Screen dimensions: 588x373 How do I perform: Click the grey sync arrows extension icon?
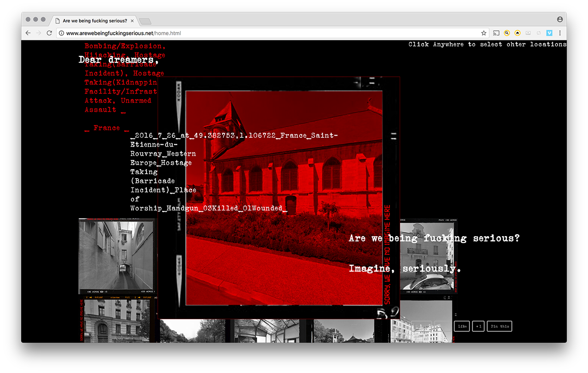click(538, 33)
